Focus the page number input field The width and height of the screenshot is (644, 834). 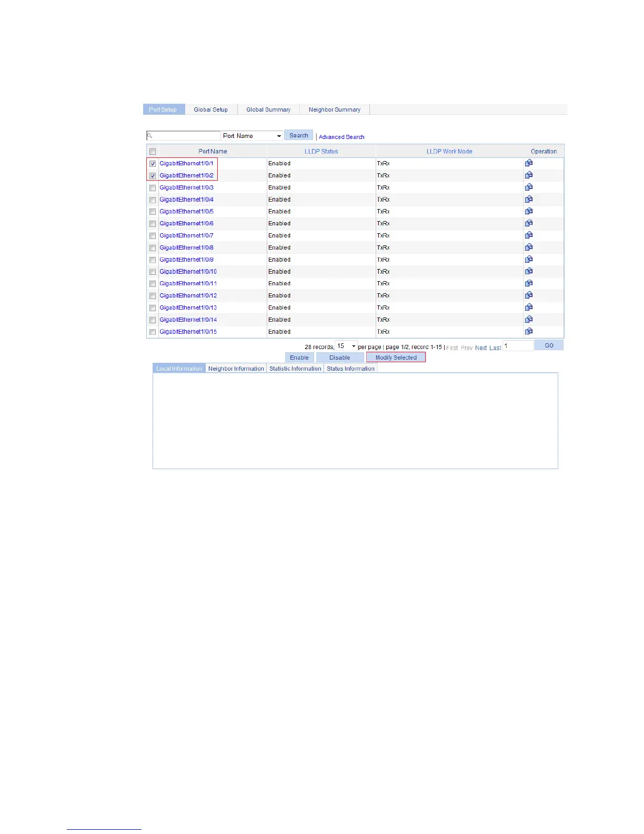point(518,346)
